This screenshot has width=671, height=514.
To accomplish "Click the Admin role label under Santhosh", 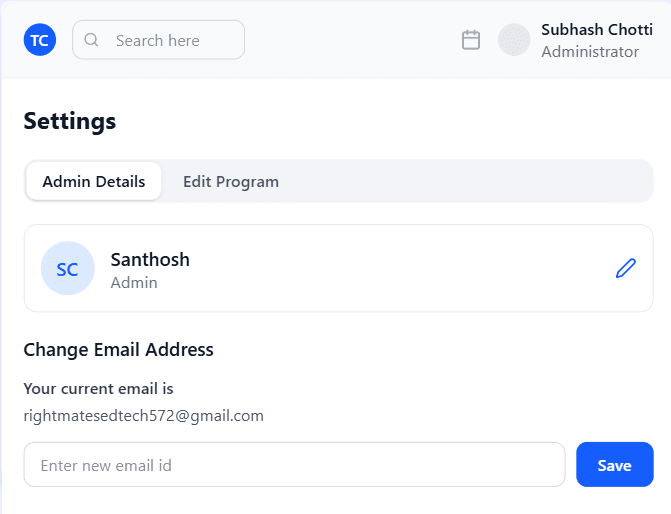I will (x=134, y=282).
